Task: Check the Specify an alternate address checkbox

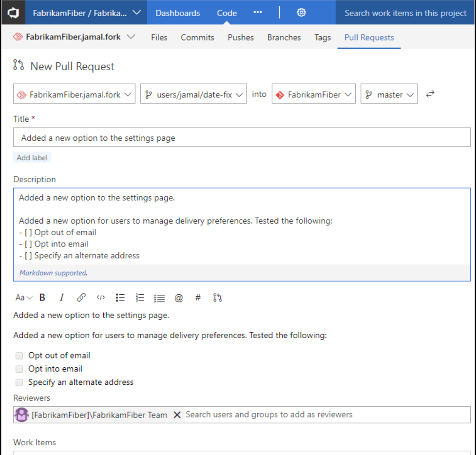Action: 19,382
